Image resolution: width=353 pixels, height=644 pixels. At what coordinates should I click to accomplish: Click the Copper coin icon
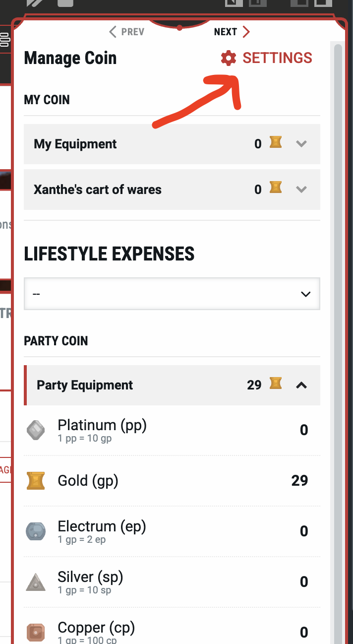click(x=36, y=632)
